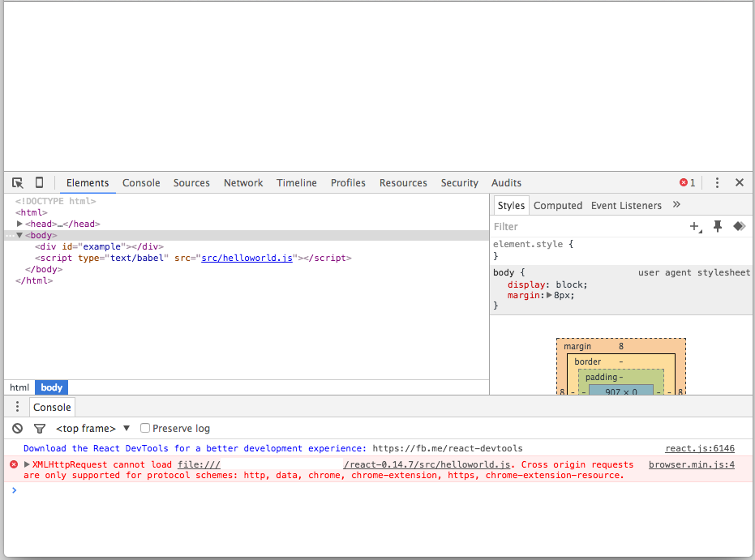The width and height of the screenshot is (755, 560).
Task: Select the opening html tag node
Action: pyautogui.click(x=32, y=212)
